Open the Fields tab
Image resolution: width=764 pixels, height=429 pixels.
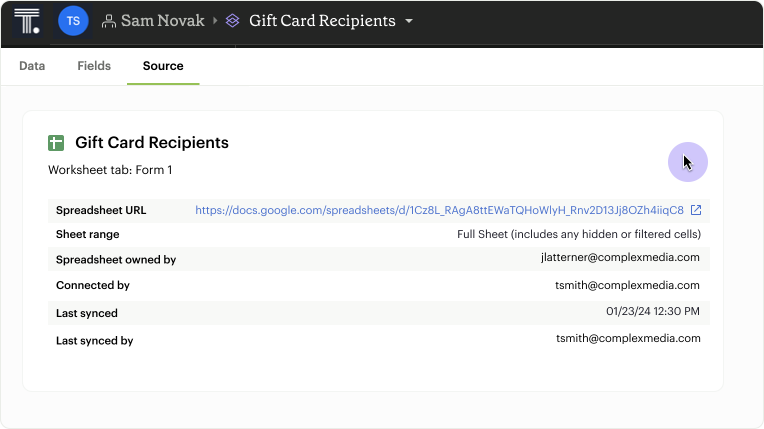(x=94, y=66)
